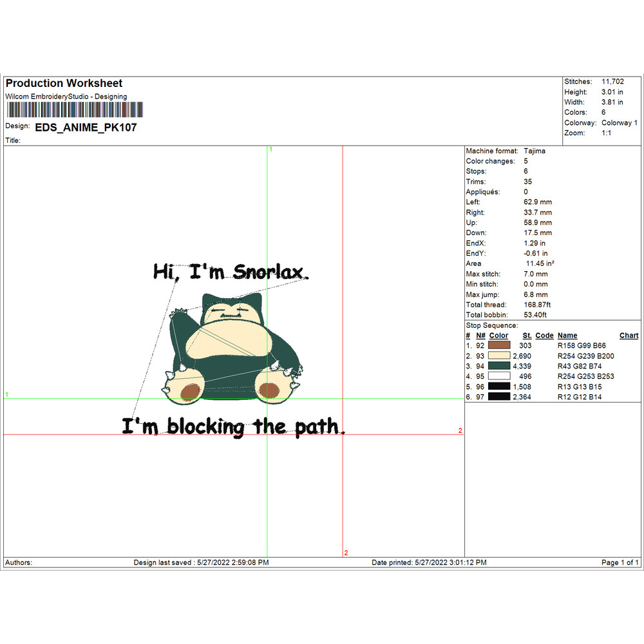The image size is (644, 644).
Task: Select the cream swatch for thread 93
Action: 499,356
